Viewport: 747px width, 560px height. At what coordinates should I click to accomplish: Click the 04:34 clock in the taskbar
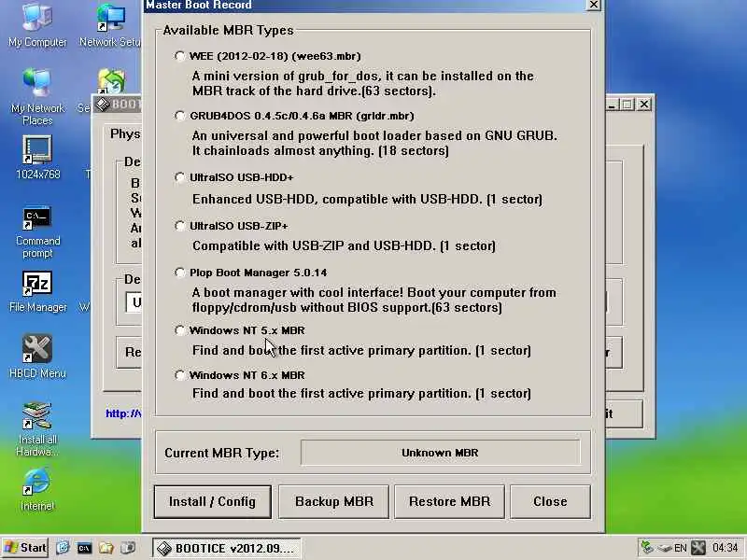coord(726,548)
